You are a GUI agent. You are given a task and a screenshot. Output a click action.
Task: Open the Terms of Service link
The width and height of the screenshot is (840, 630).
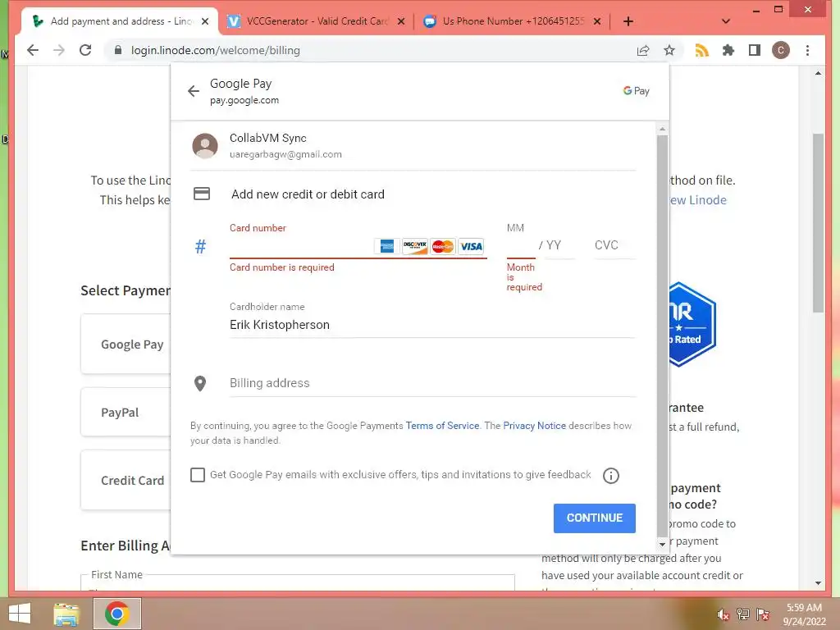pyautogui.click(x=442, y=426)
